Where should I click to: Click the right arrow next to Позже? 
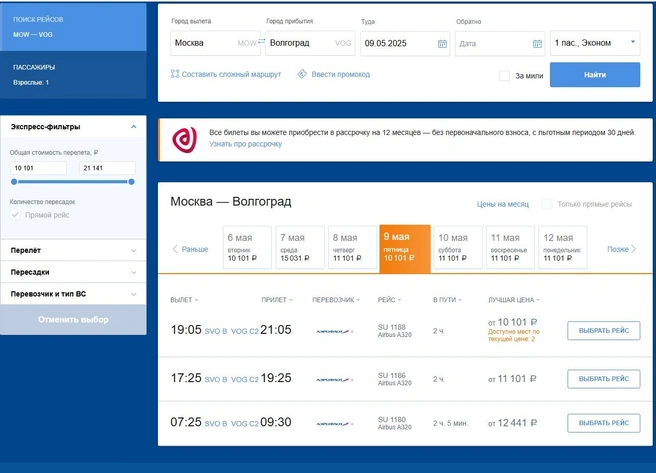pyautogui.click(x=633, y=249)
